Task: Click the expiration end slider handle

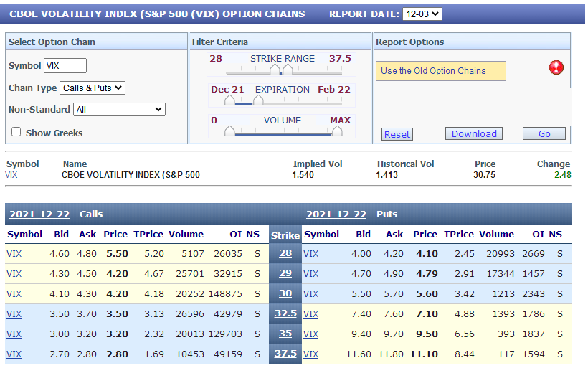Action: pyautogui.click(x=258, y=100)
